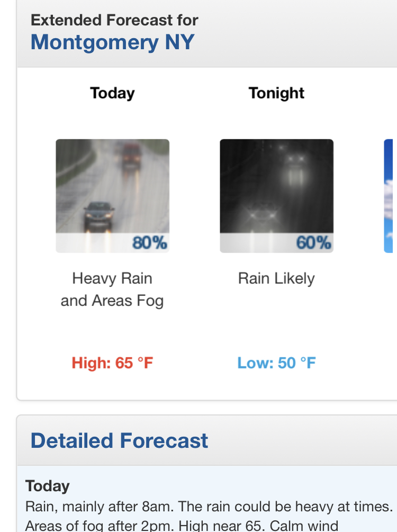Click the Detailed Forecast heading
This screenshot has height=532, width=397.
tap(119, 441)
